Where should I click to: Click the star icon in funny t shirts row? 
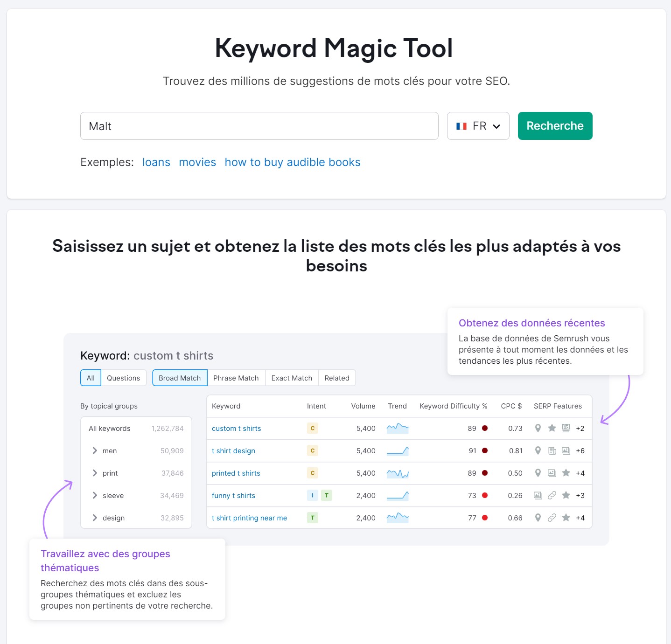(566, 495)
